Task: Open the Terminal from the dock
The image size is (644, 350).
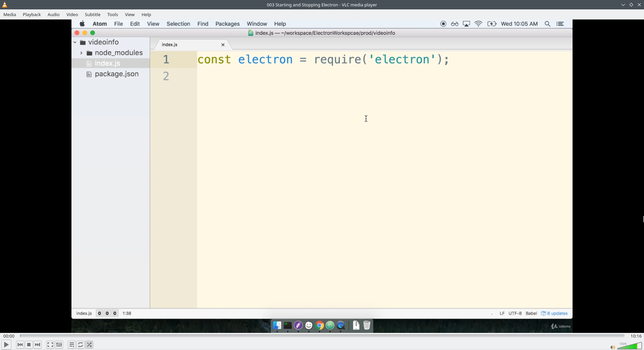Action: point(287,326)
